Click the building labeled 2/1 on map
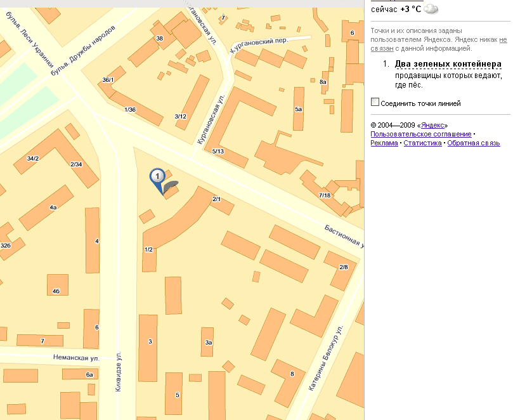Screen dimensions: 513x420 point(216,199)
